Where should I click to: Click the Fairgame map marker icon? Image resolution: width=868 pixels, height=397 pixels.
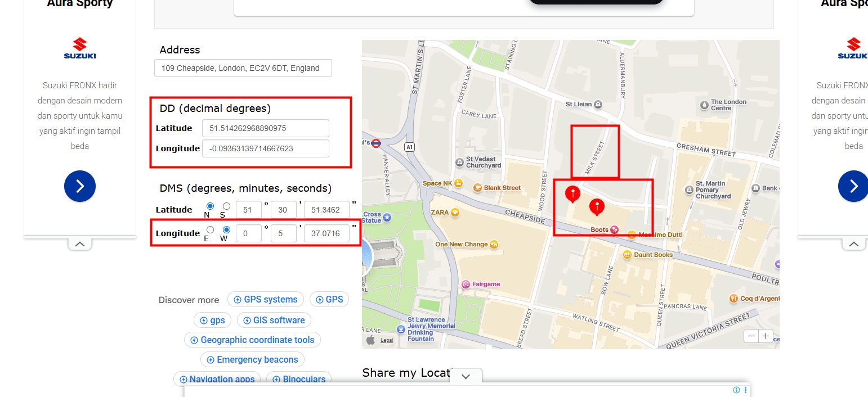point(466,284)
